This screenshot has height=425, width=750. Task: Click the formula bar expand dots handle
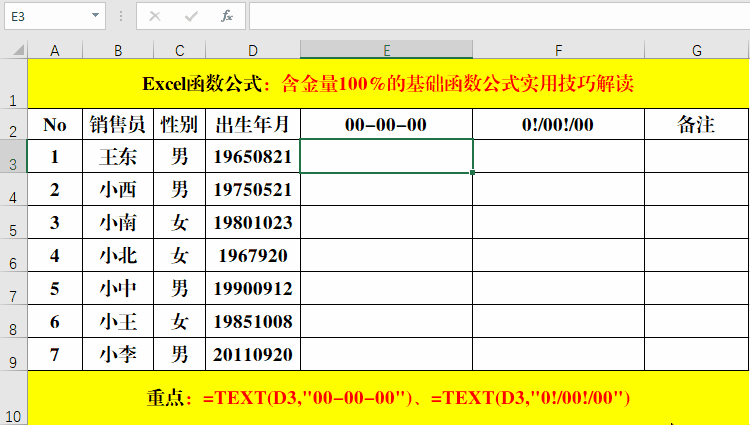[121, 16]
